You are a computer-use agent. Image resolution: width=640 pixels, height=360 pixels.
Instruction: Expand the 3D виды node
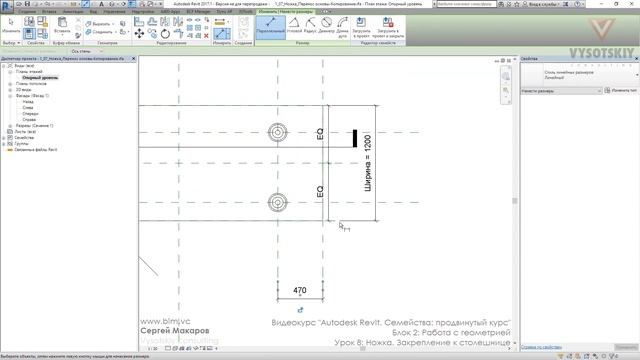pyautogui.click(x=10, y=89)
